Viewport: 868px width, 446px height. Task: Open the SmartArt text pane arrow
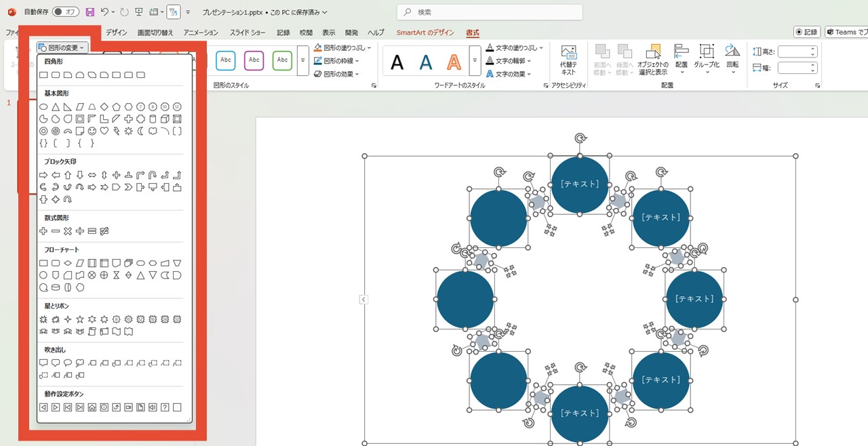363,300
